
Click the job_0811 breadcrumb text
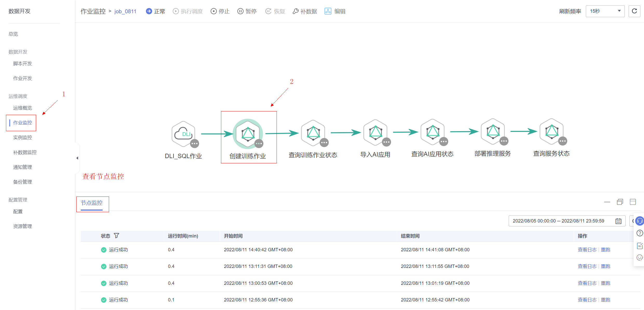125,11
